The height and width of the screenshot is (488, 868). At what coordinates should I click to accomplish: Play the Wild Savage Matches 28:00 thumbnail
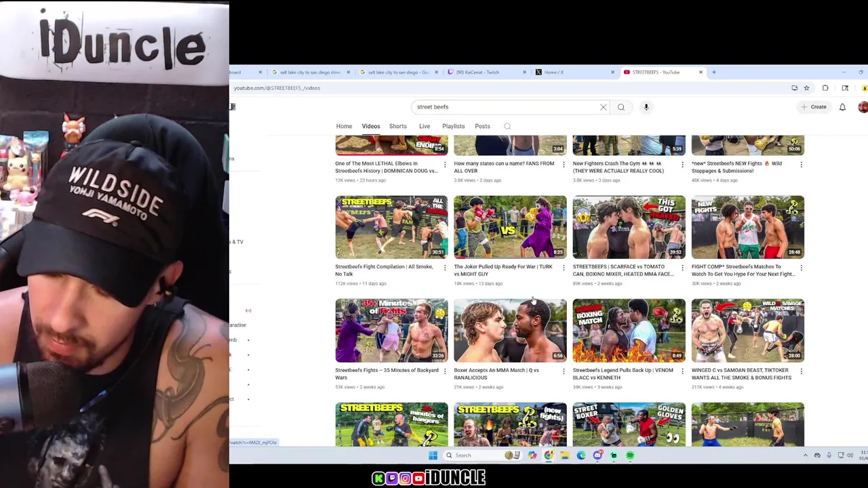point(747,331)
